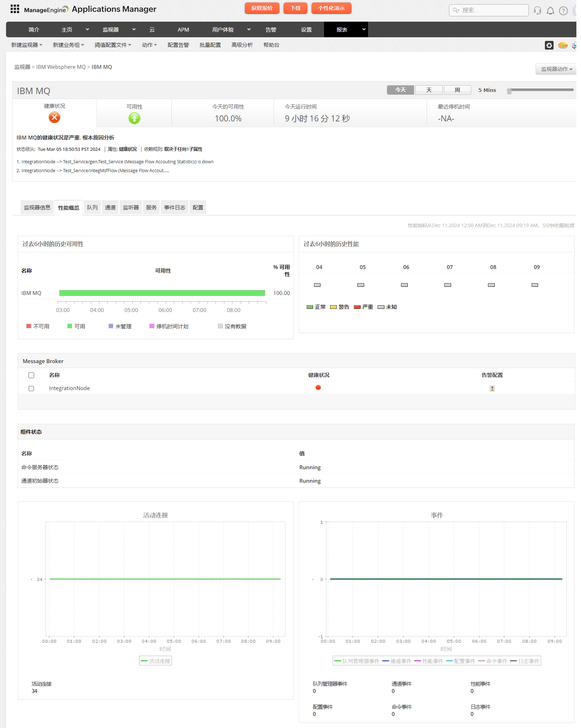581x728 pixels.
Task: Open alert configuration traffic-light icon for IntegrationNode
Action: click(x=492, y=388)
